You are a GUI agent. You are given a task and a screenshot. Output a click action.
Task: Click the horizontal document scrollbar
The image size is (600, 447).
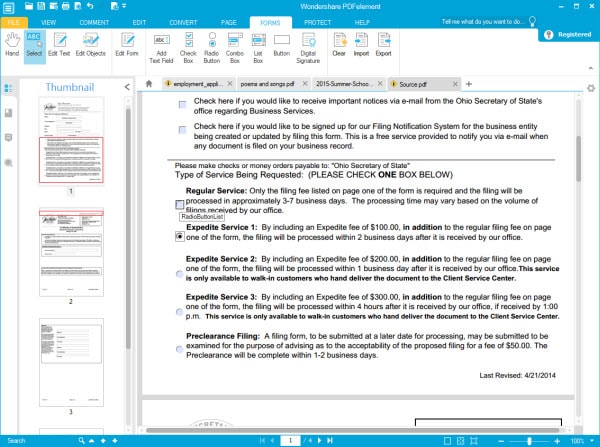click(x=352, y=430)
